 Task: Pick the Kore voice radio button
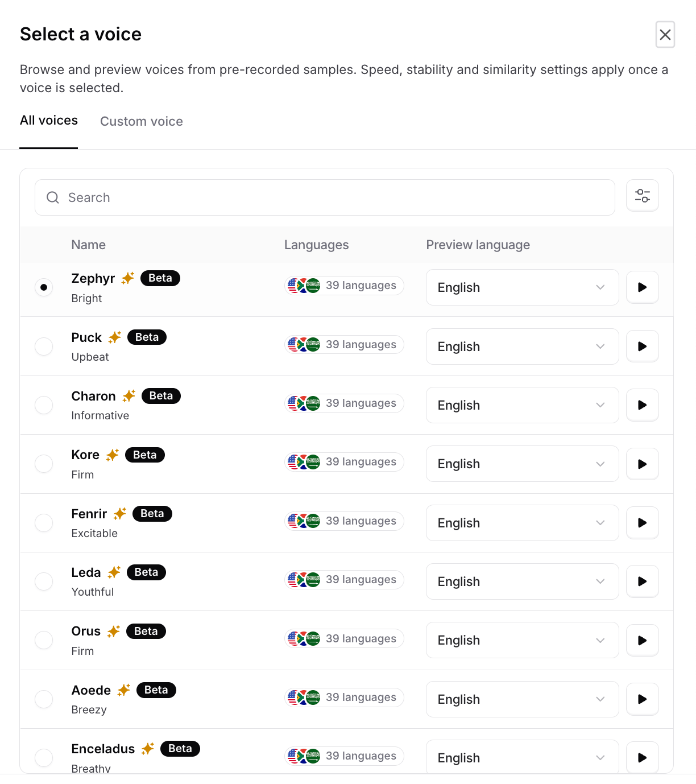tap(44, 464)
